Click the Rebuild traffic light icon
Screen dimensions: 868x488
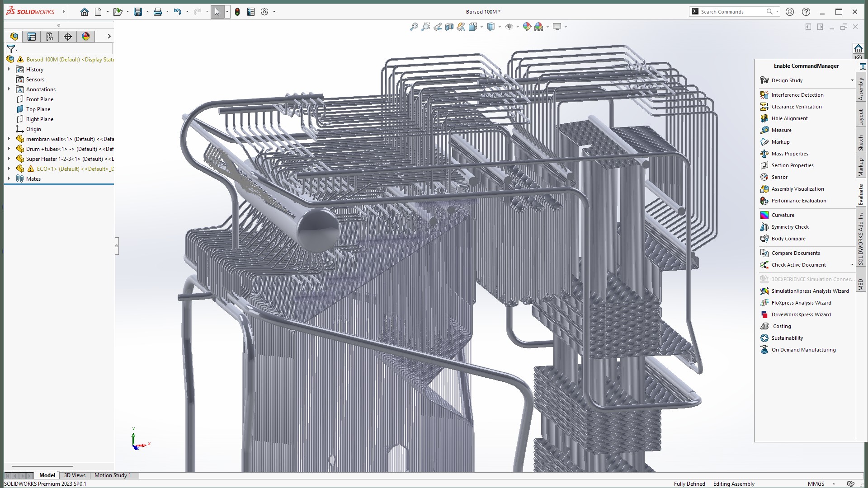[x=237, y=12]
